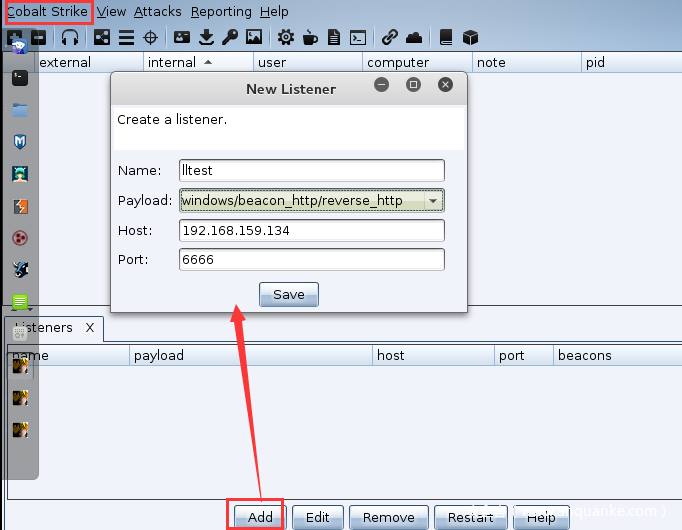Open the Cobalt Strike menu
Viewport: 682px width, 530px height.
coord(47,11)
